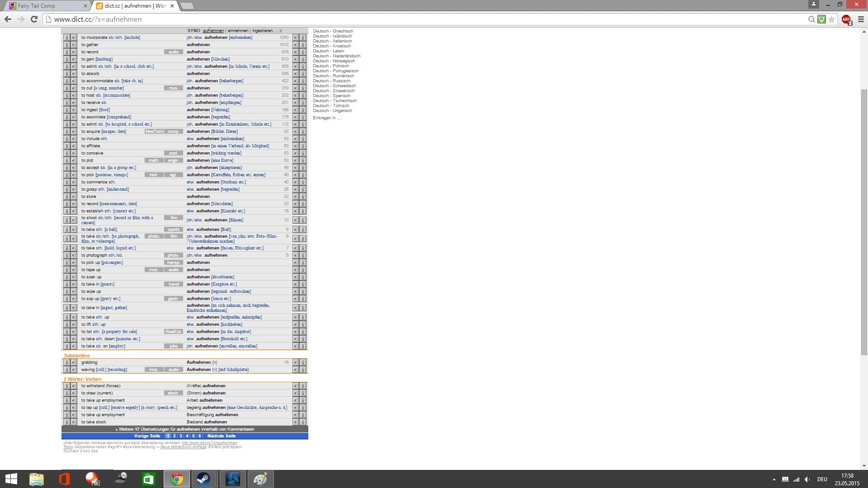Click 'Nächste Seite' pagination link
The height and width of the screenshot is (488, 868).
222,436
